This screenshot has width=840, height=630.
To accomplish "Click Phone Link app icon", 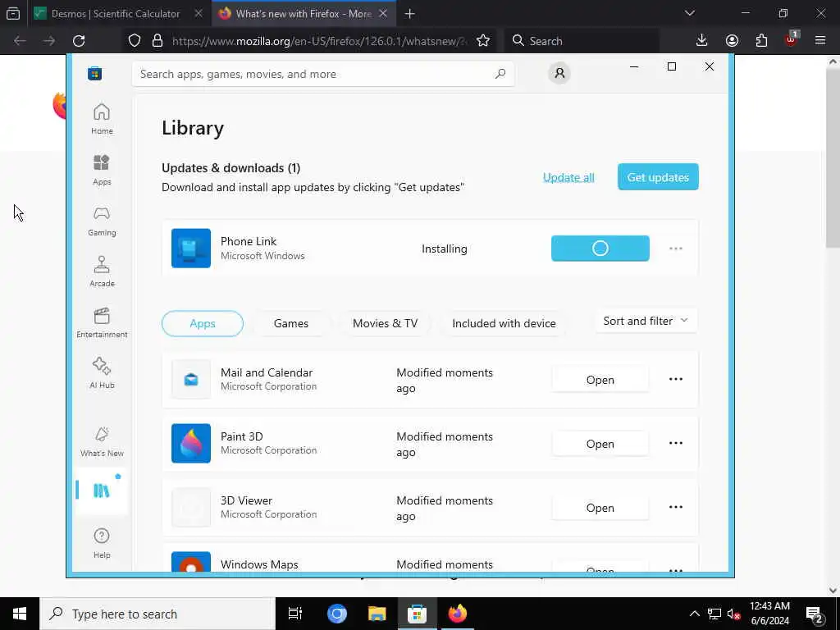I will point(190,248).
